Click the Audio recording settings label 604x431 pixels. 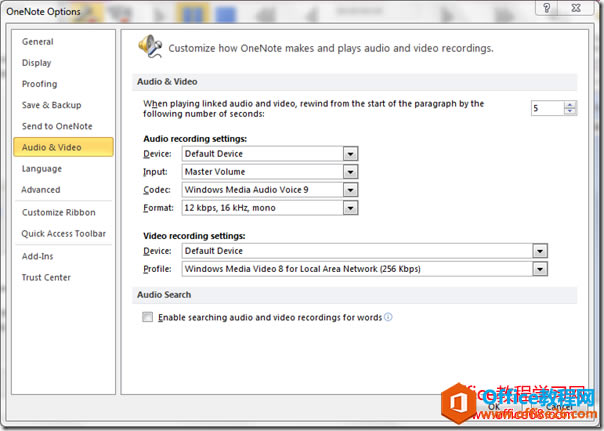coord(195,139)
